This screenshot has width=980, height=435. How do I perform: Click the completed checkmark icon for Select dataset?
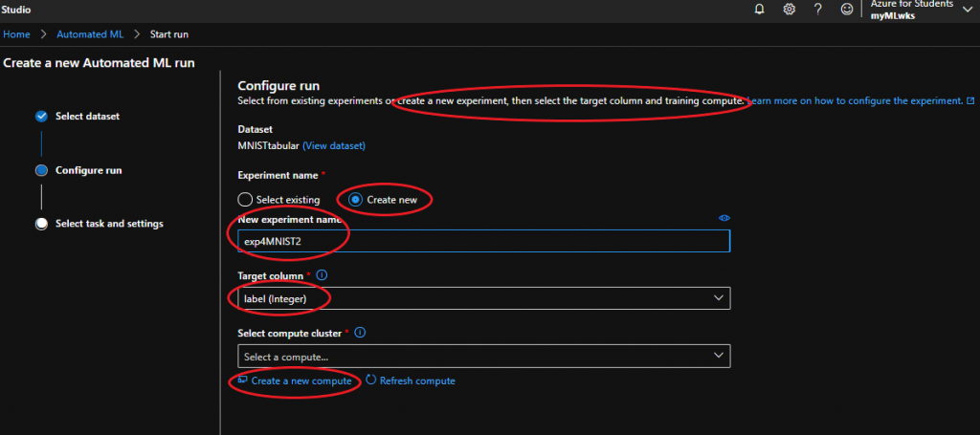click(x=41, y=116)
